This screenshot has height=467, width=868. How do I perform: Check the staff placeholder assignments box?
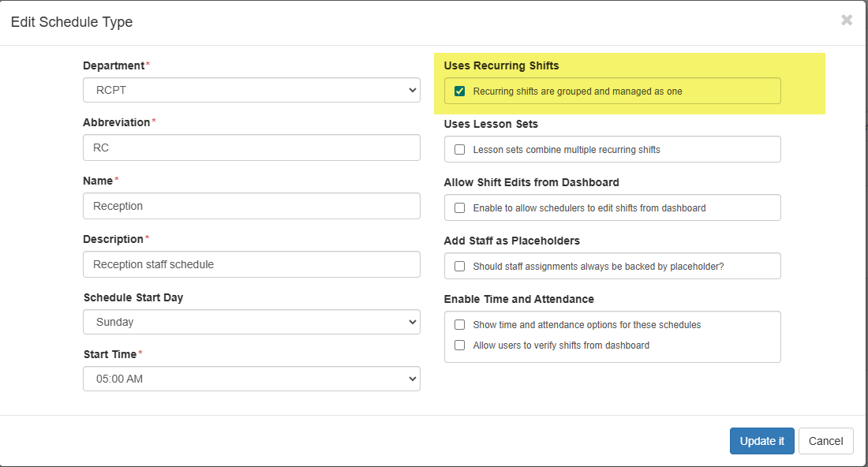[460, 267]
